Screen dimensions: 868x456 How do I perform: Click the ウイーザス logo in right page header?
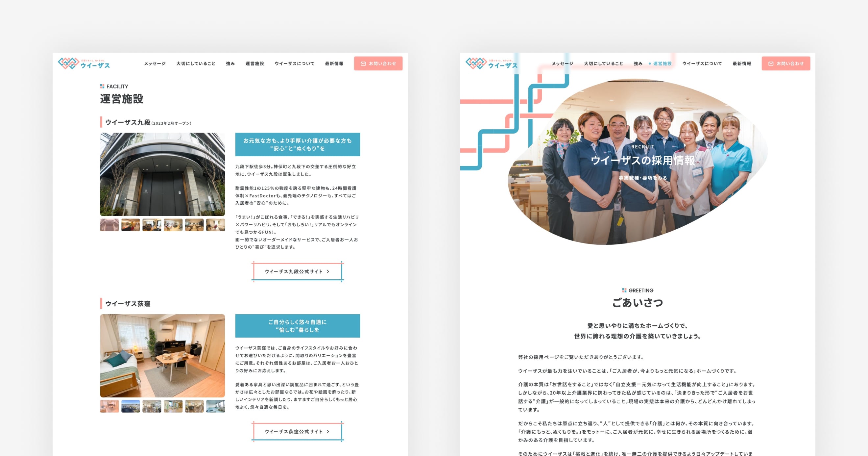491,63
